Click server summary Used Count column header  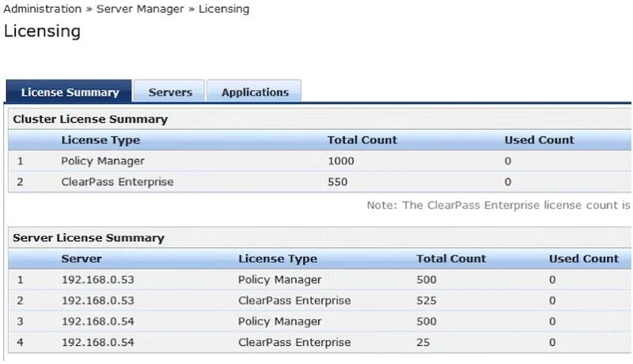point(584,259)
